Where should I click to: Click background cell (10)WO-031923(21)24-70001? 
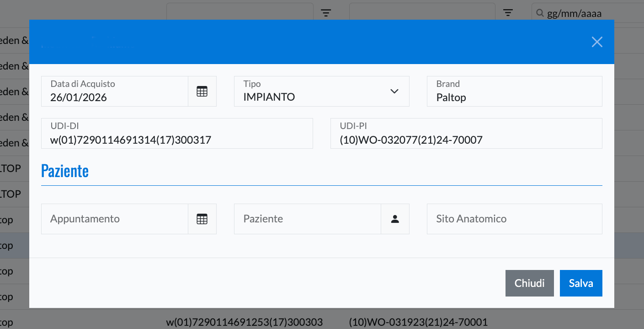(418, 322)
